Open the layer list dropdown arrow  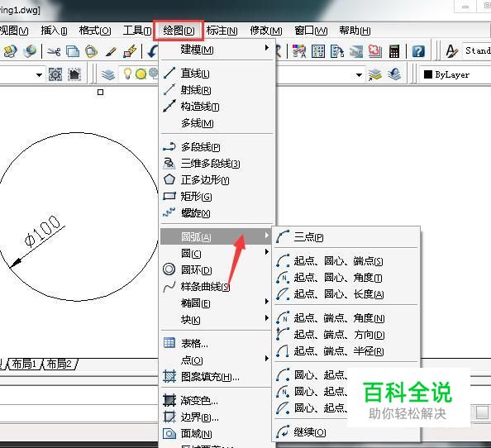coord(360,75)
